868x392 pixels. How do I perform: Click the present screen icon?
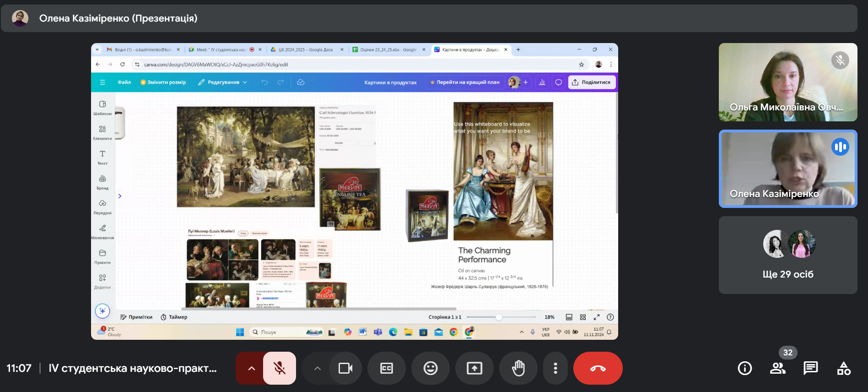(x=474, y=368)
